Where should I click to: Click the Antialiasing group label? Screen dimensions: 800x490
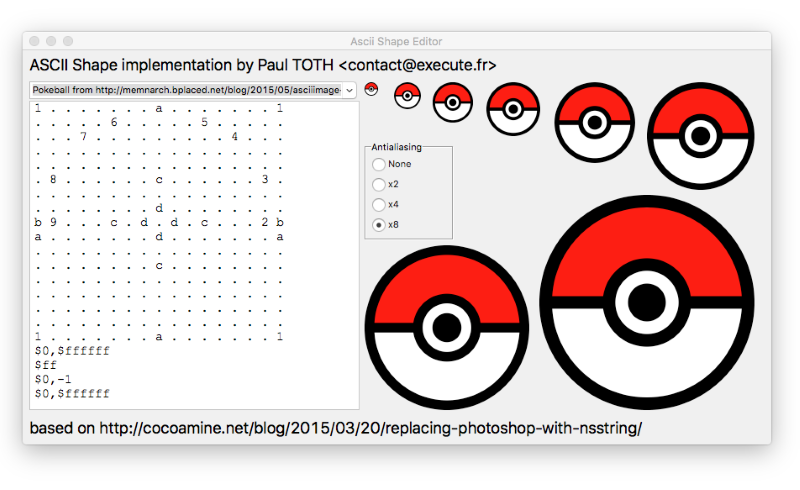coord(396,147)
